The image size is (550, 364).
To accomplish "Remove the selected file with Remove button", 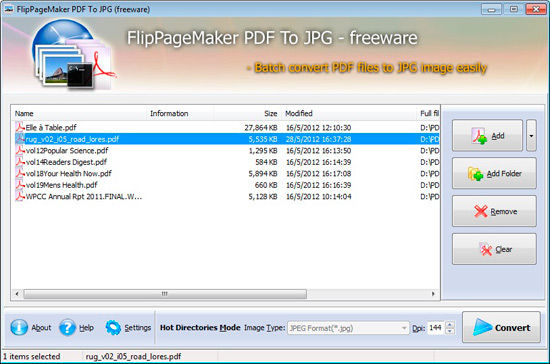I will coord(494,211).
